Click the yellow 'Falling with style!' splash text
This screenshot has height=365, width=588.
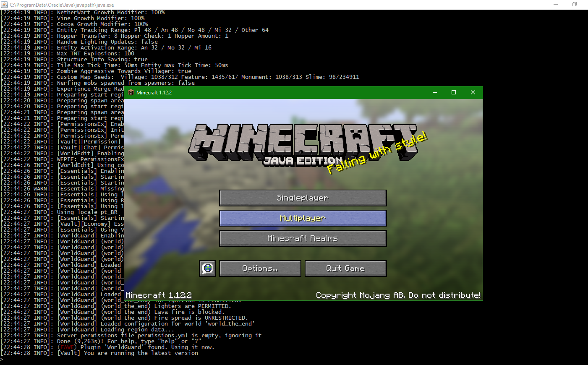(x=377, y=153)
